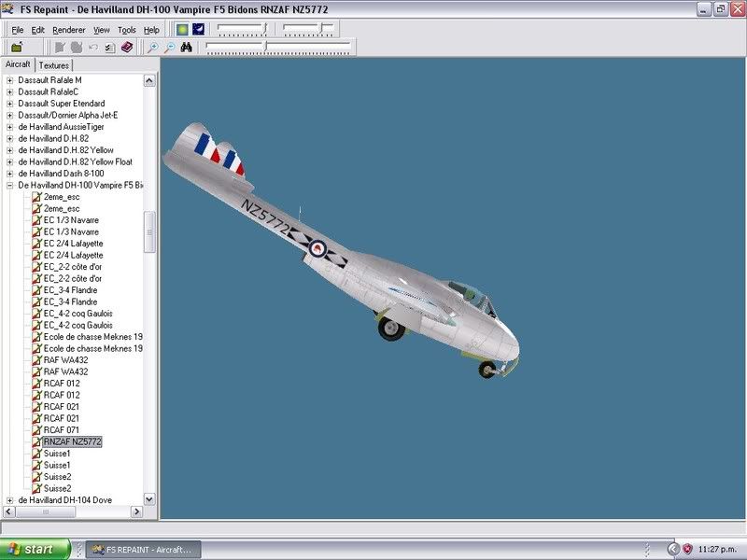Click the long slider beside the binoculars
The image size is (747, 560).
(x=278, y=45)
